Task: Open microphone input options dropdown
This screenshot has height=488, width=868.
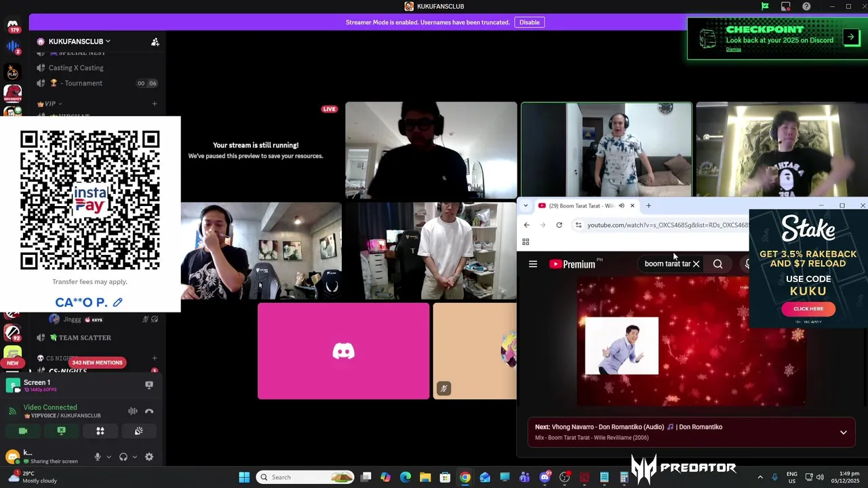Action: [x=108, y=457]
